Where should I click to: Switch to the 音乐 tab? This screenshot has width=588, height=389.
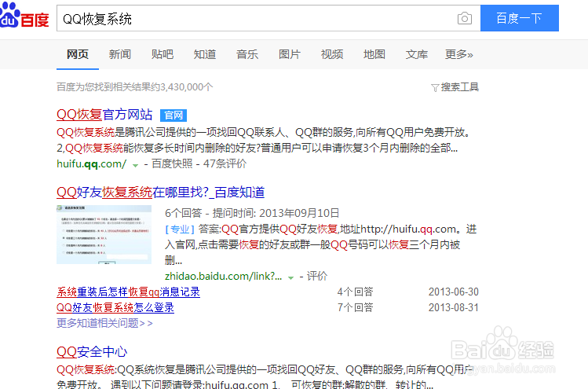(247, 54)
